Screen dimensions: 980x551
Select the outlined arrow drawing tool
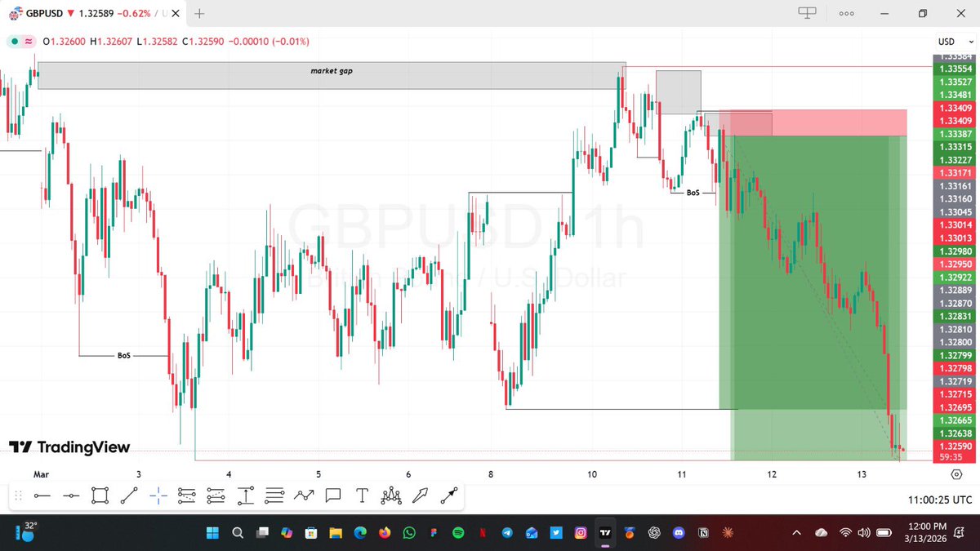(x=420, y=495)
